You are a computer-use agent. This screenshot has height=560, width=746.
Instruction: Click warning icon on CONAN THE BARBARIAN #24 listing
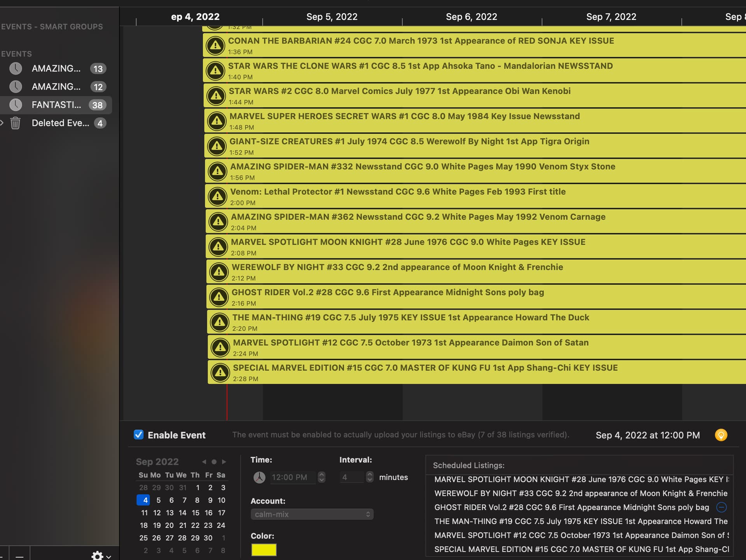(x=215, y=45)
